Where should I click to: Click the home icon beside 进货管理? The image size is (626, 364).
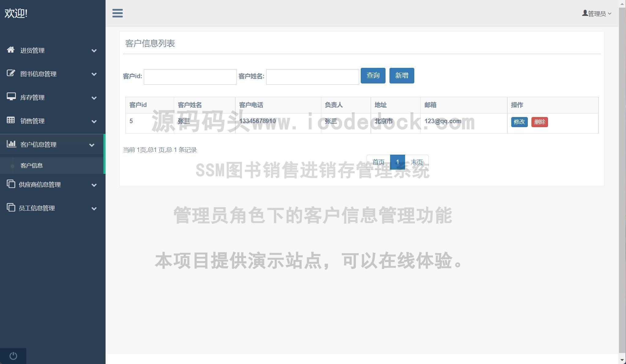11,50
